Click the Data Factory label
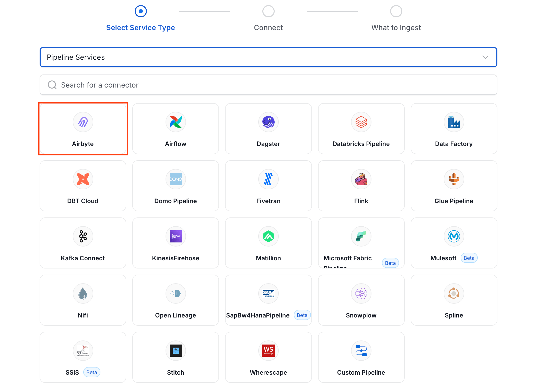This screenshot has width=537, height=392. [454, 144]
